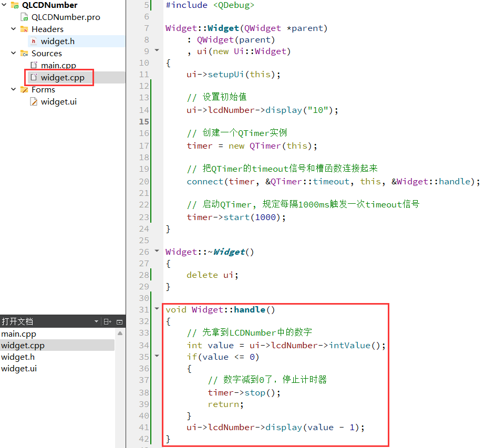The height and width of the screenshot is (448, 485).
Task: Click line number 15 in the gutter
Action: (144, 121)
